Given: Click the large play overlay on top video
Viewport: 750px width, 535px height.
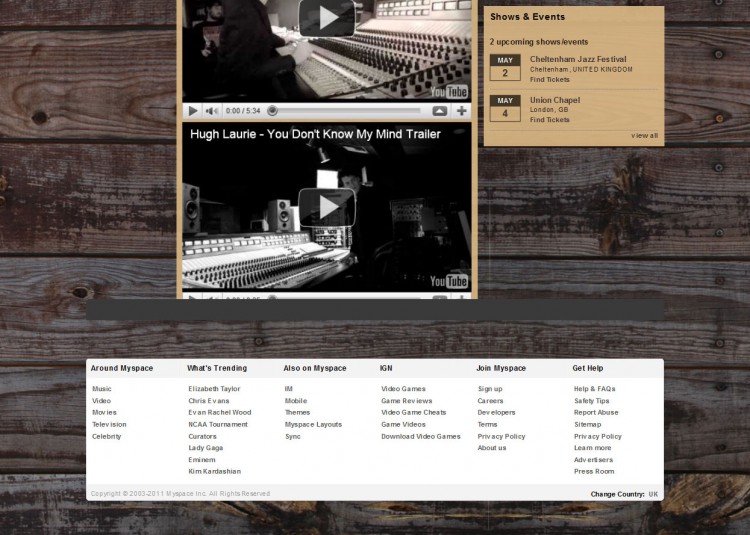Looking at the screenshot, I should coord(327,17).
